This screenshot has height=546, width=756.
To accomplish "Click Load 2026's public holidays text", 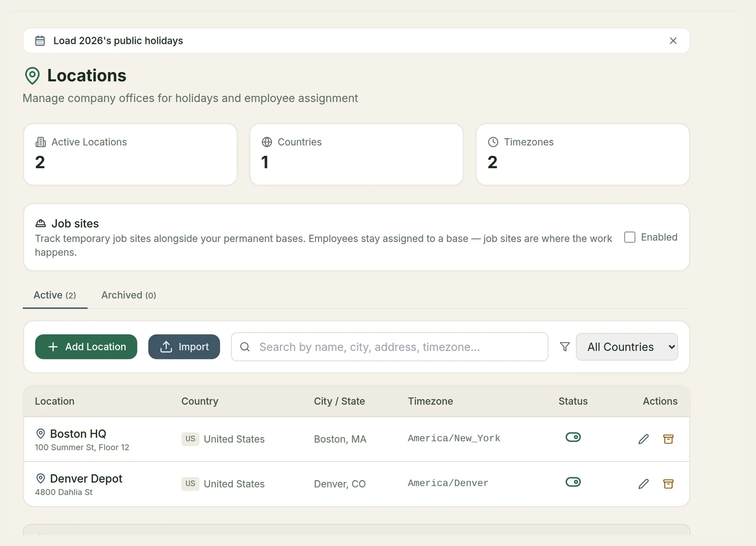I will tap(118, 41).
